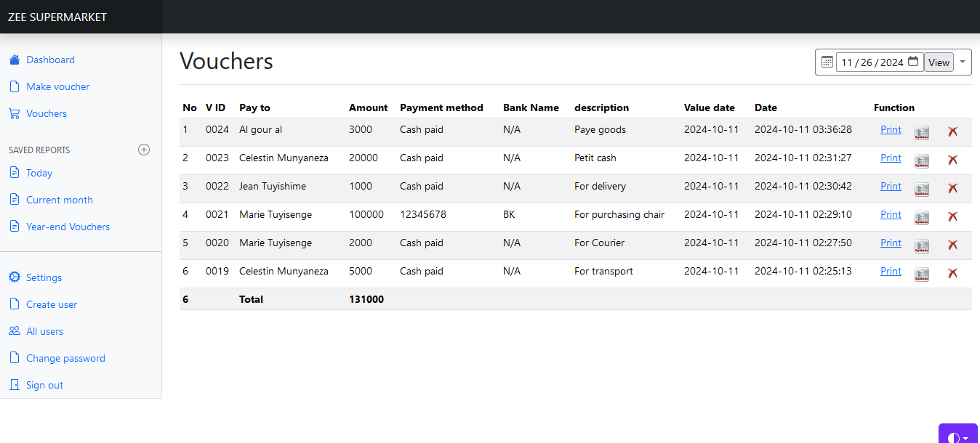Click the Update icon for voucher 0024
The image size is (980, 443).
(x=921, y=132)
